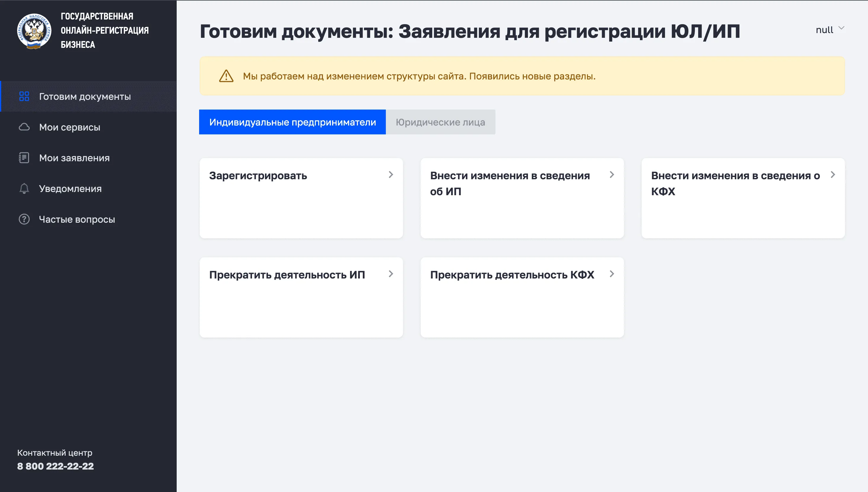Select the Индивидуальные предприниматели tab

tap(292, 122)
